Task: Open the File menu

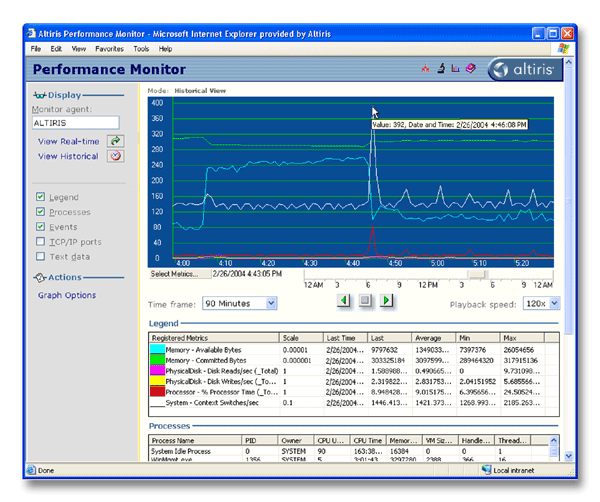Action: click(36, 49)
